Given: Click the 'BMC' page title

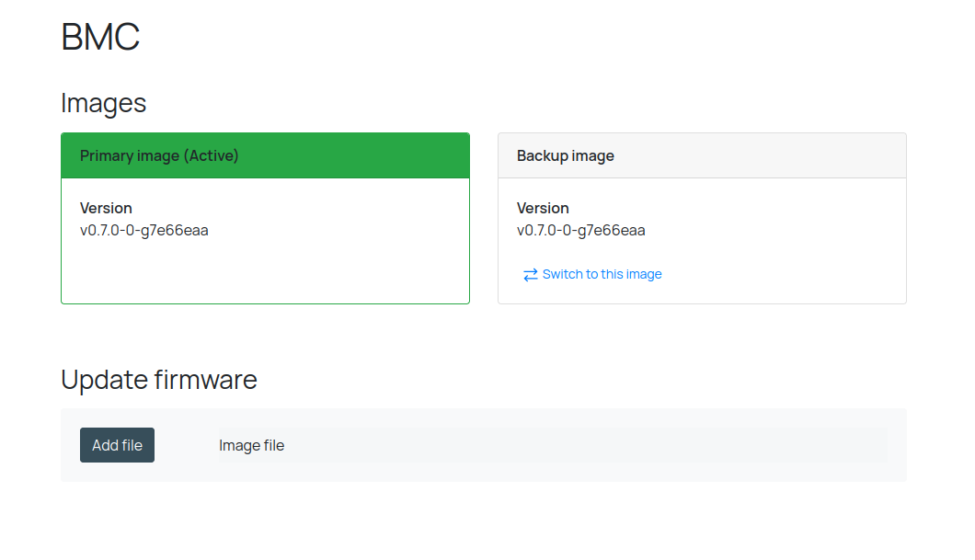Looking at the screenshot, I should pyautogui.click(x=100, y=37).
